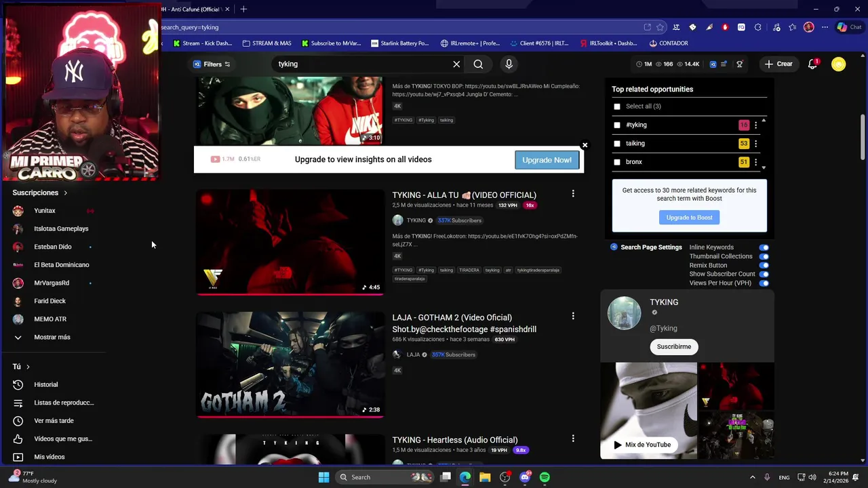Open browser settings ellipsis menu

(825, 27)
